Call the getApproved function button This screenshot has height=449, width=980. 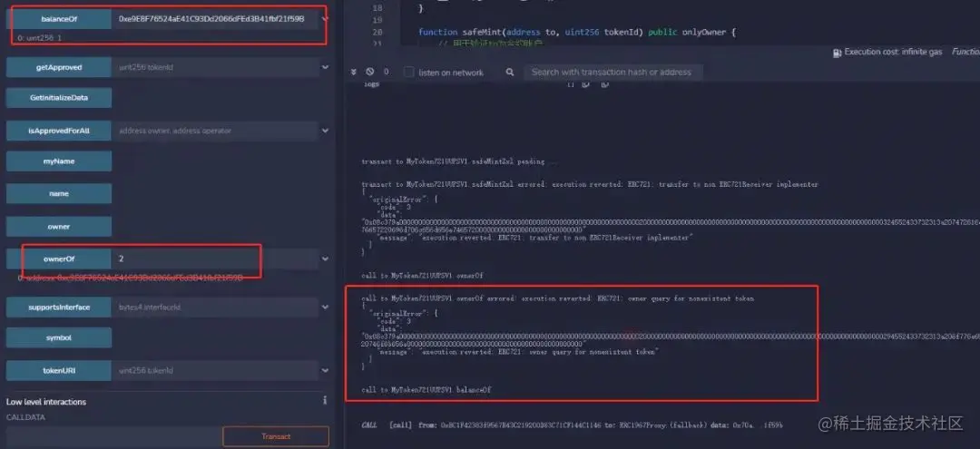coord(59,67)
